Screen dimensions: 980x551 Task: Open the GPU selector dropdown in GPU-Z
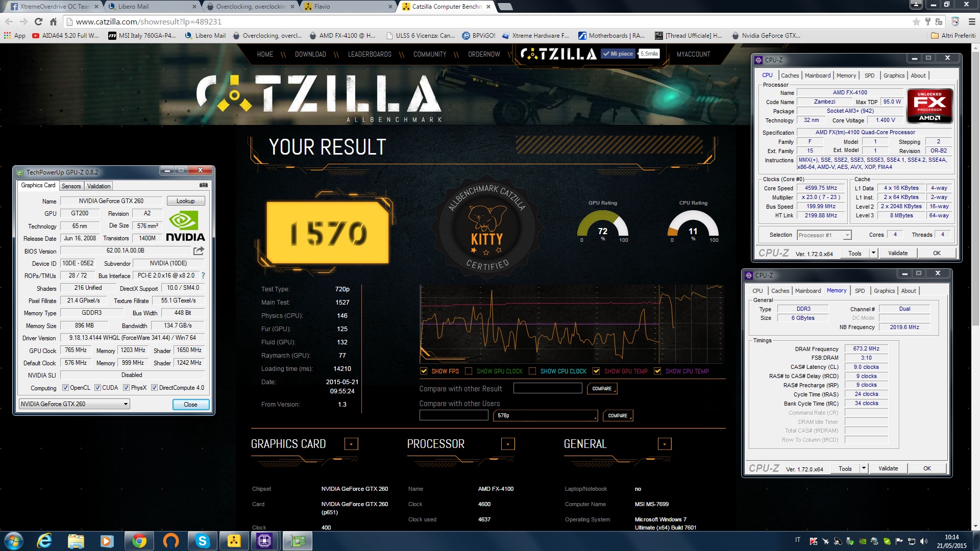click(x=74, y=404)
